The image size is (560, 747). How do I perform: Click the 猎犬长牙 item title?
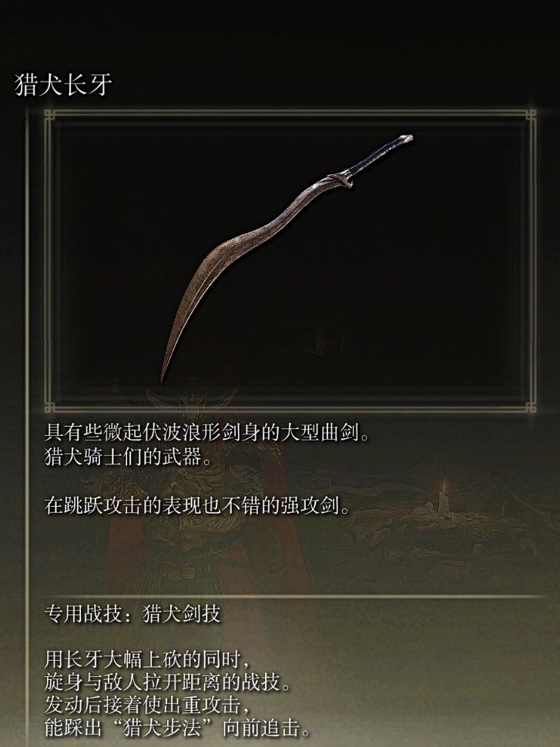tap(63, 85)
